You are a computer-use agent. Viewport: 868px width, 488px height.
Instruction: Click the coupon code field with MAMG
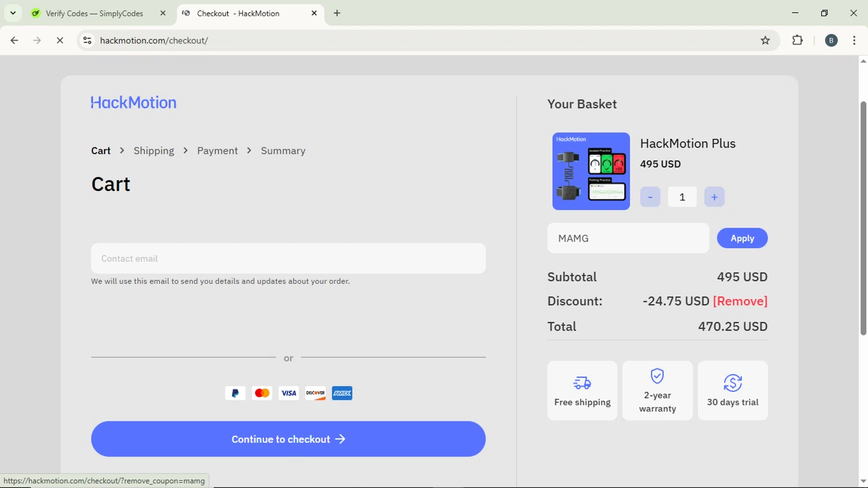628,238
